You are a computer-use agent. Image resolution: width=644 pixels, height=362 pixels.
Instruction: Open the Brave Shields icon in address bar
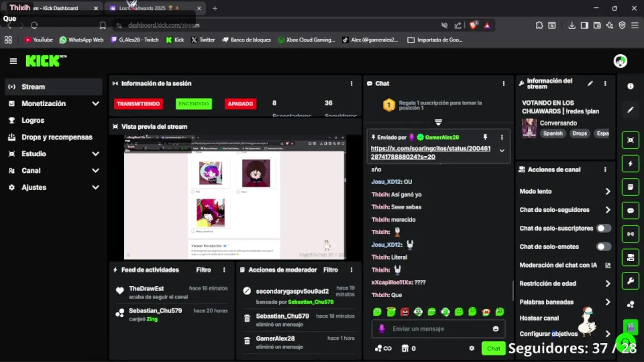click(473, 25)
